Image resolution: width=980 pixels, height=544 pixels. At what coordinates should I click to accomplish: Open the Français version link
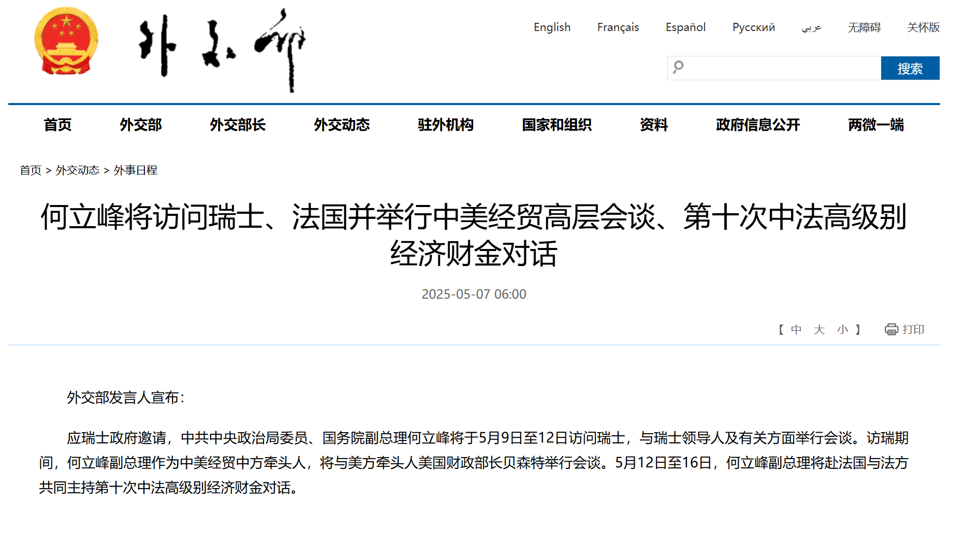[618, 27]
